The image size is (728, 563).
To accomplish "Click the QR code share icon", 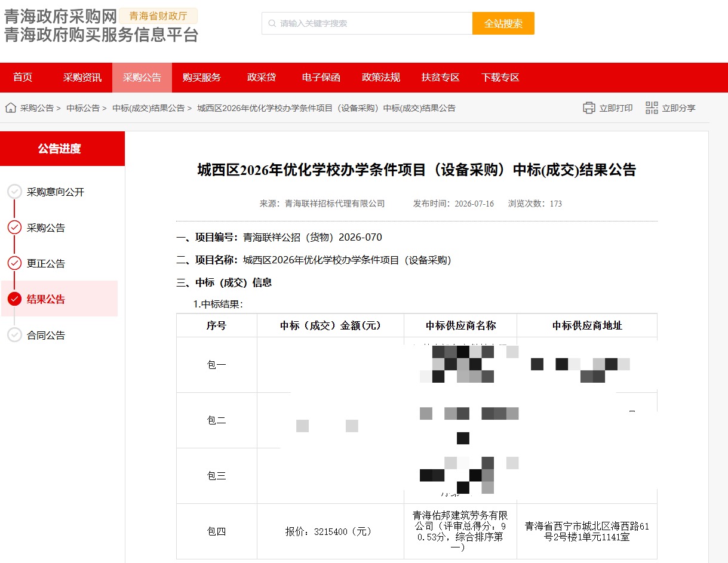I will tap(652, 108).
